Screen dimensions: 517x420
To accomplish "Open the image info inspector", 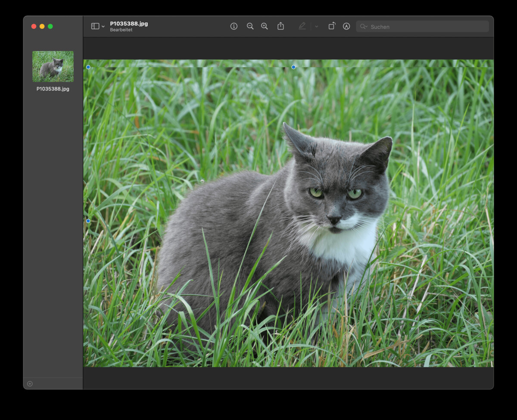I will [234, 26].
